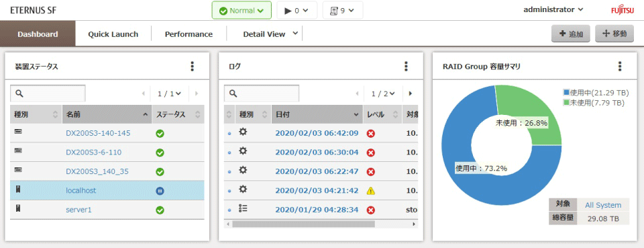Screen dimensions: 644x248
Task: Click the error icon for 06:42:09 log
Action: click(370, 134)
